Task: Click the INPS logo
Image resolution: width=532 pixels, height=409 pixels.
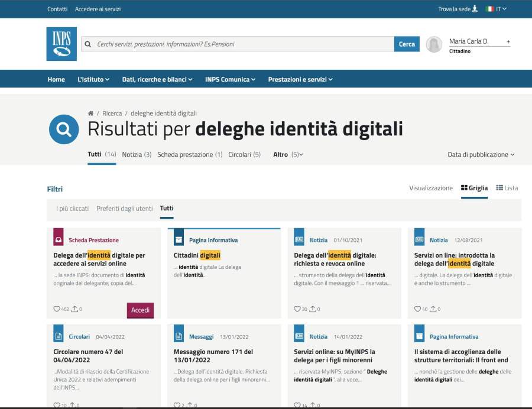Action: pyautogui.click(x=61, y=44)
